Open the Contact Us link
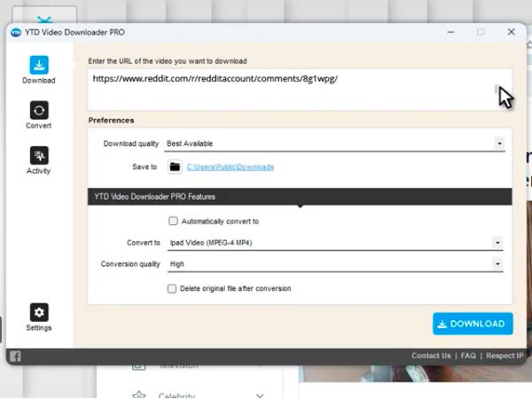The width and height of the screenshot is (532, 399). point(431,356)
